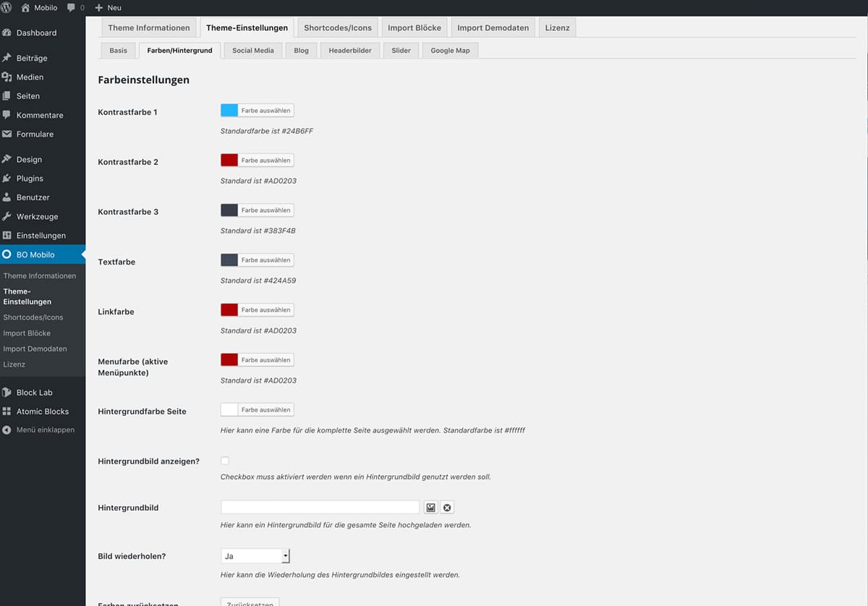Screen dimensions: 868x606
Task: Open Medien in the sidebar
Action: (30, 77)
